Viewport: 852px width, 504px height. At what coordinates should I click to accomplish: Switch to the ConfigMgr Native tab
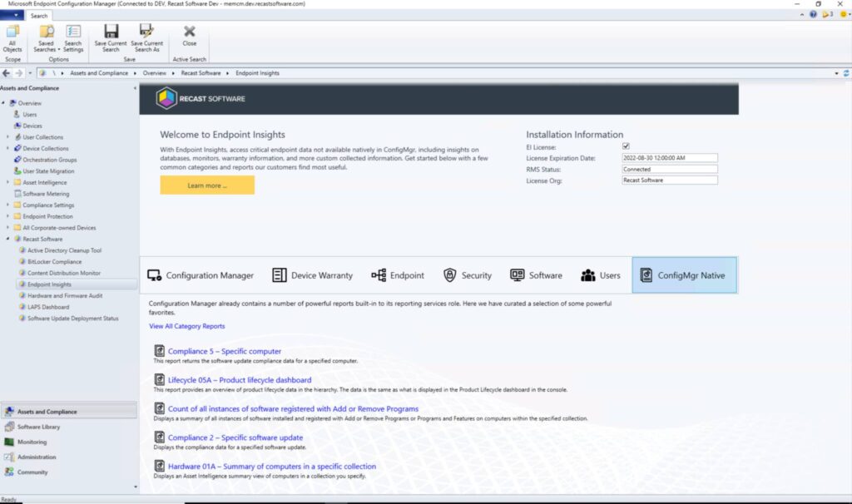pos(684,274)
